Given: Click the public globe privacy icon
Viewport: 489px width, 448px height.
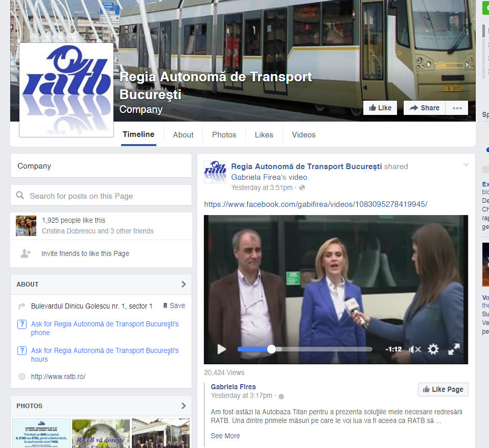Looking at the screenshot, I should tap(302, 187).
